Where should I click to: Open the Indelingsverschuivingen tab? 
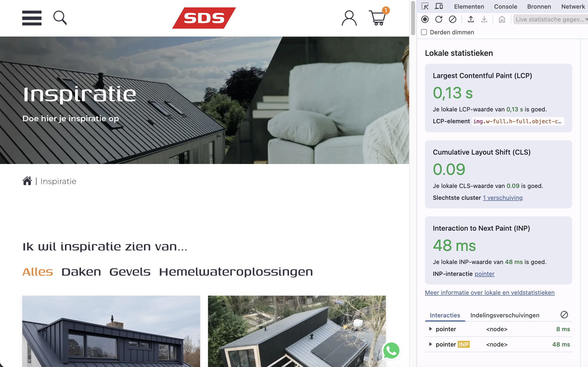tap(504, 315)
